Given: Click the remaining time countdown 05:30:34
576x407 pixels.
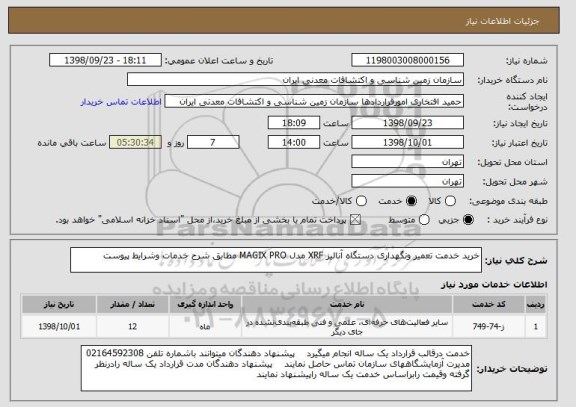Looking at the screenshot, I should tap(135, 142).
